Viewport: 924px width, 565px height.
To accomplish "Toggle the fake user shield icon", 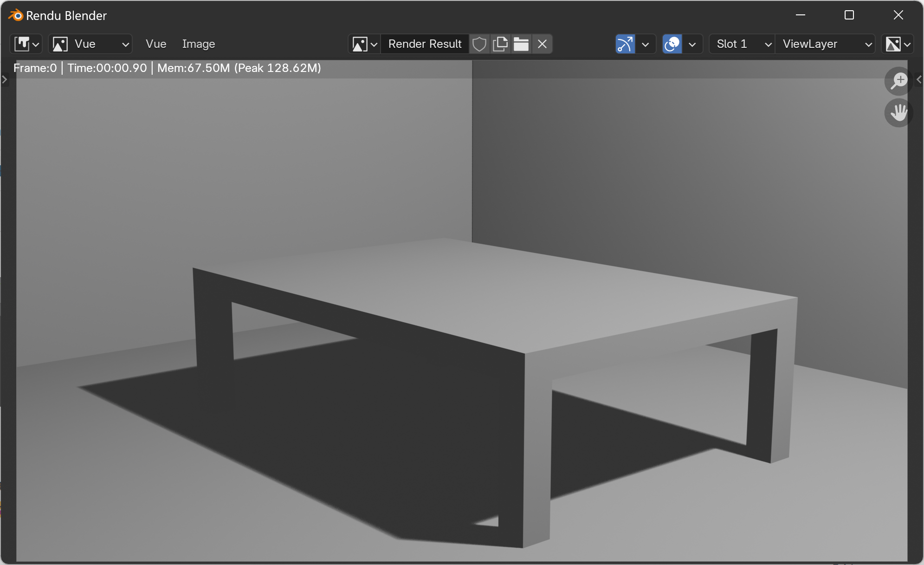I will (x=479, y=44).
